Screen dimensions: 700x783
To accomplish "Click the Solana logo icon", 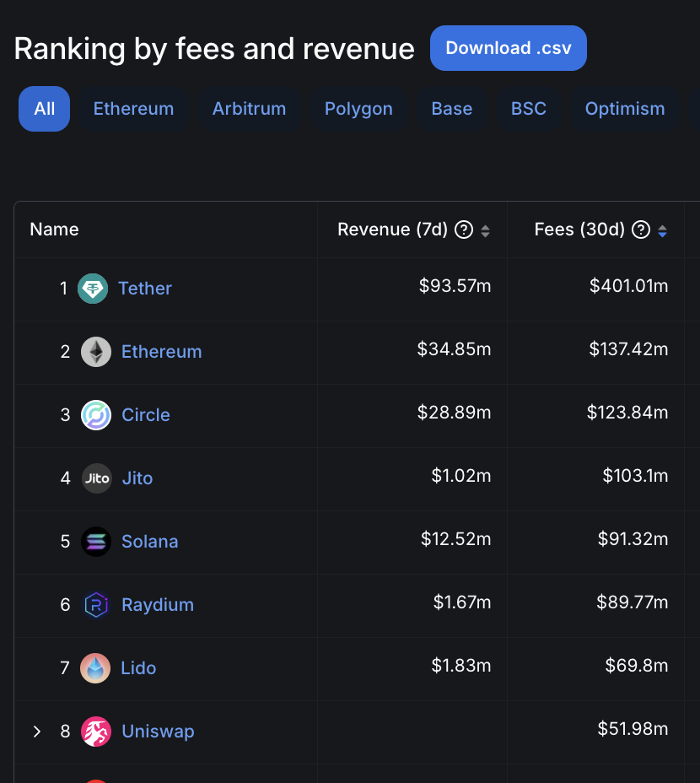I will point(96,542).
